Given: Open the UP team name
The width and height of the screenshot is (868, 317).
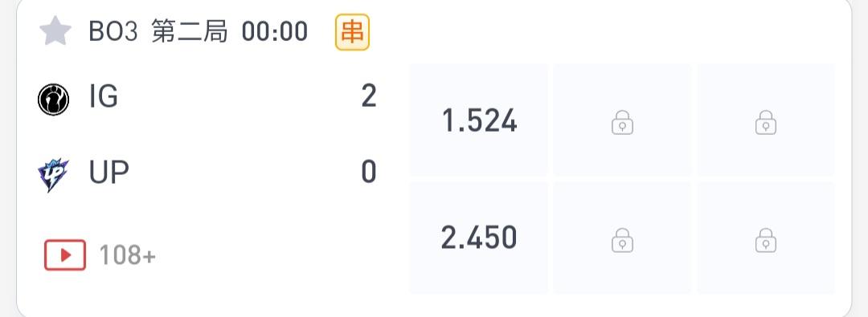Looking at the screenshot, I should [109, 172].
